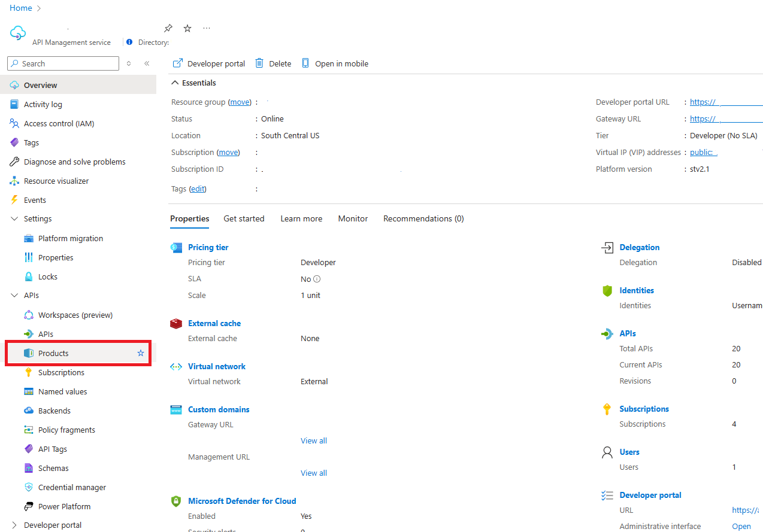Viewport: 763px width, 532px height.
Task: Toggle the favorite star in the header
Action: pos(187,28)
